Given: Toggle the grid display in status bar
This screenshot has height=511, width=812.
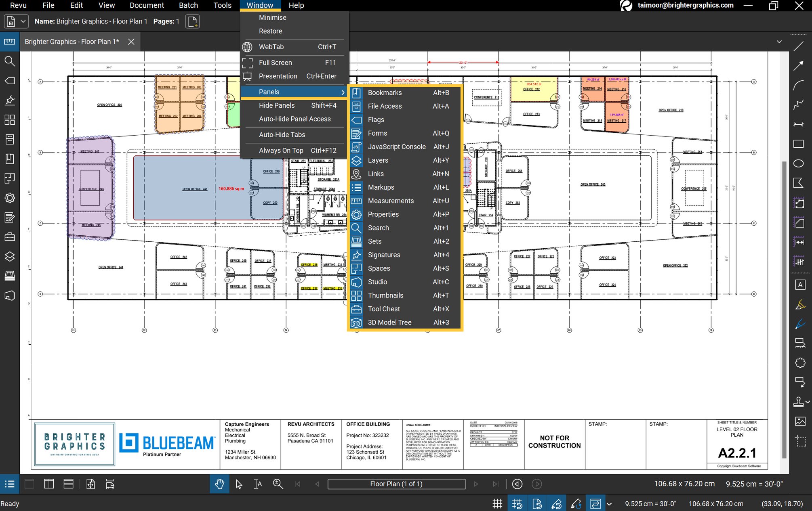Looking at the screenshot, I should [x=498, y=504].
